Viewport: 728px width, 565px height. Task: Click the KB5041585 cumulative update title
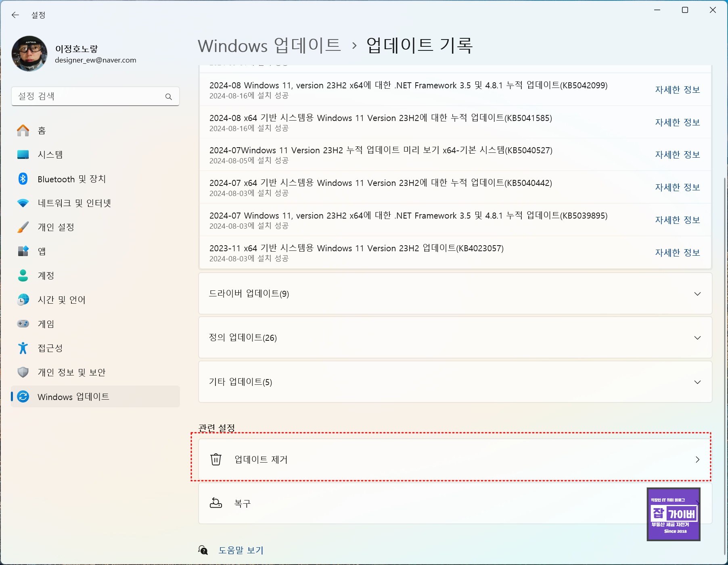pyautogui.click(x=381, y=118)
